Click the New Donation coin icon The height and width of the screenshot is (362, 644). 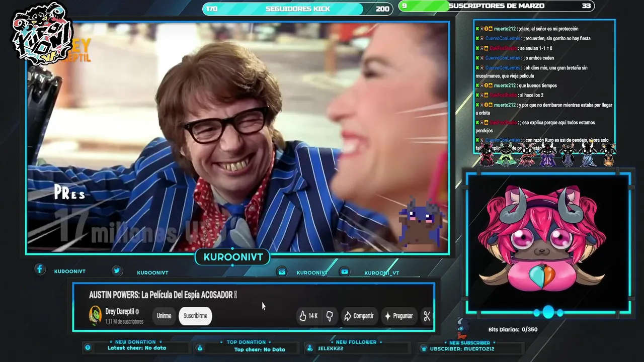coord(88,347)
